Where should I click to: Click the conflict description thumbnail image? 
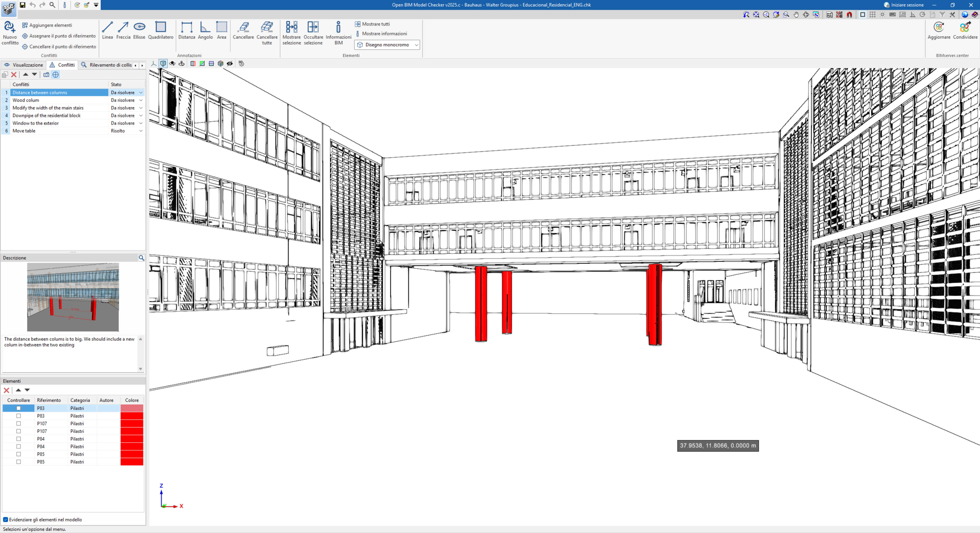(x=73, y=297)
